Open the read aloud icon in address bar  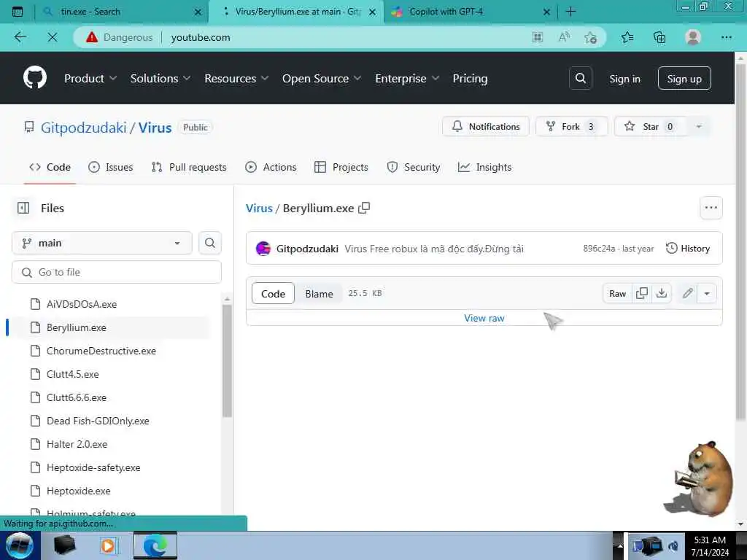tap(564, 37)
